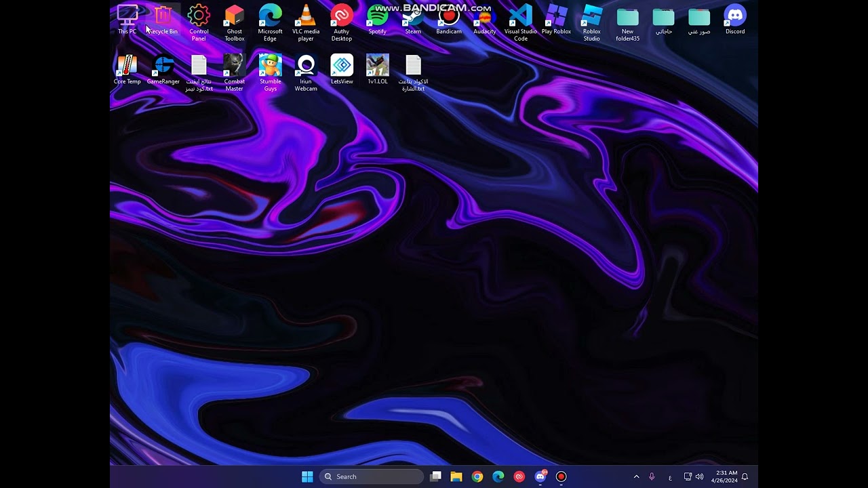Select the Combat Master game shortcut
Image resolution: width=868 pixels, height=488 pixels.
(x=235, y=73)
